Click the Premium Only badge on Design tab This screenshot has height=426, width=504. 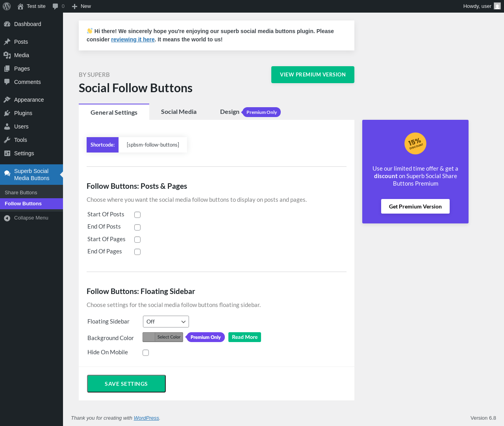tap(261, 112)
